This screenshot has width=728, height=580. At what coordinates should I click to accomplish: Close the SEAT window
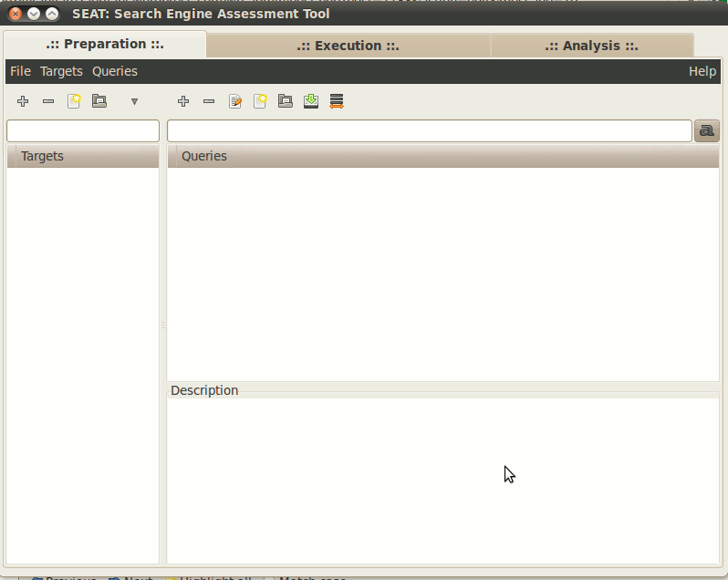[x=16, y=14]
